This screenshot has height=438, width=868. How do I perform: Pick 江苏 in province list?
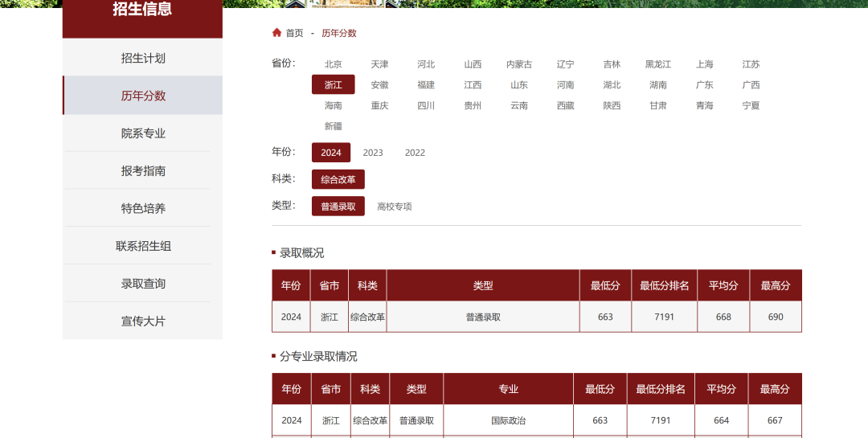(x=751, y=64)
